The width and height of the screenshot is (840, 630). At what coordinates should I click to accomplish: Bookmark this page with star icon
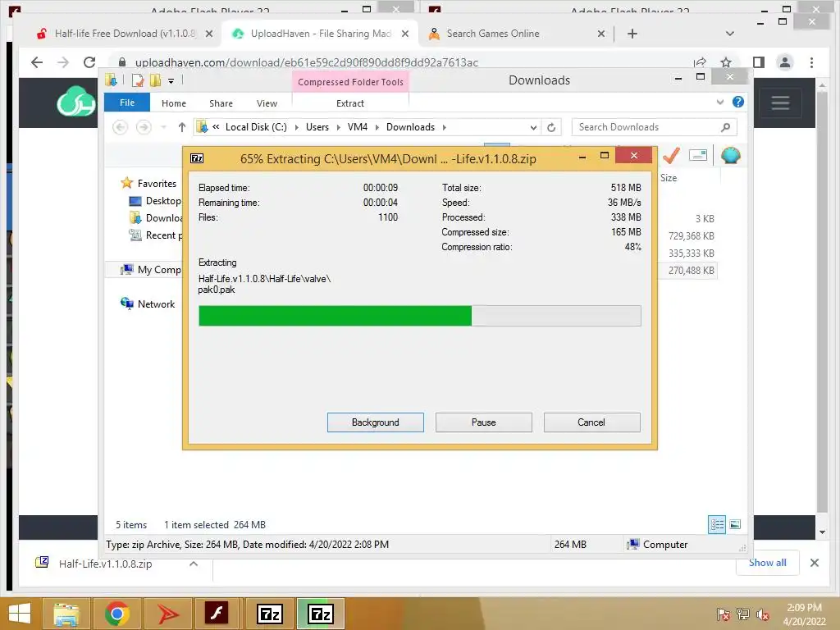click(726, 62)
